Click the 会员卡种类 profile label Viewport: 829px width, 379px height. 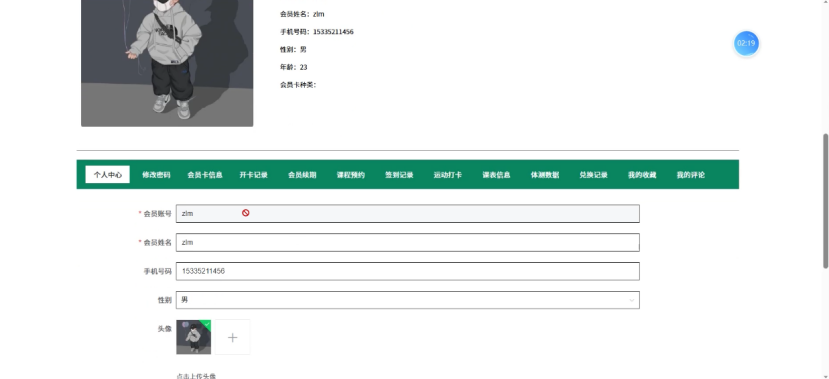pos(298,85)
